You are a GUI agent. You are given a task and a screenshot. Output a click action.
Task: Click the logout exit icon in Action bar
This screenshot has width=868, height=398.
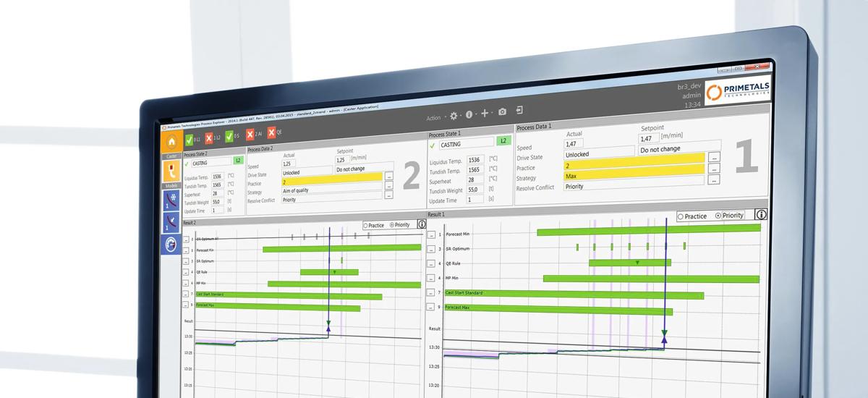pos(519,111)
